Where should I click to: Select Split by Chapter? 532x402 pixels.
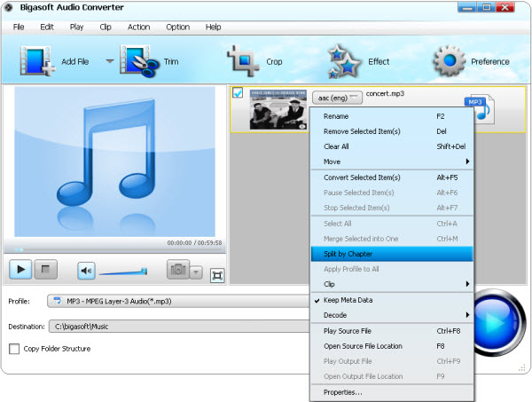(392, 254)
